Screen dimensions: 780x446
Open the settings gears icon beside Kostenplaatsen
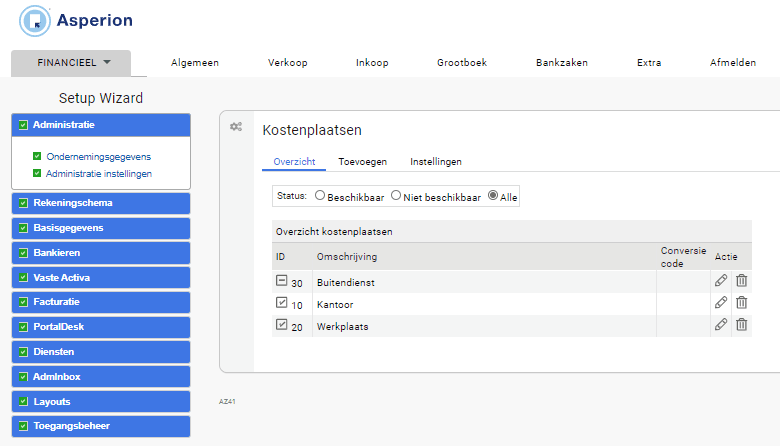pos(236,127)
